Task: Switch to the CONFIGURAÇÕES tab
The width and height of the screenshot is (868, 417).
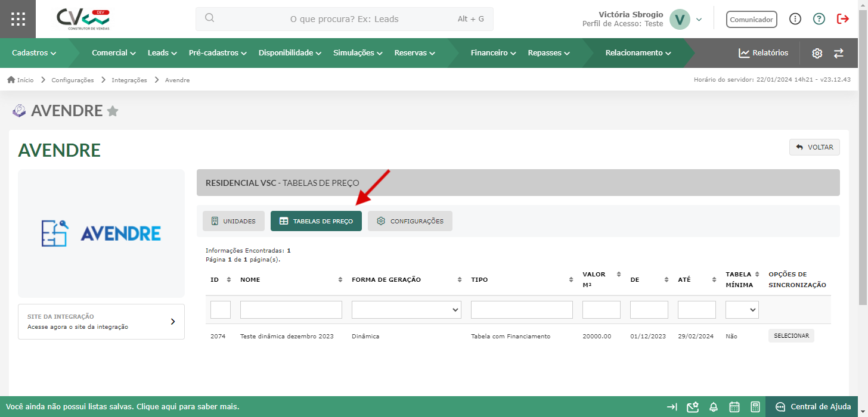Action: click(x=410, y=221)
